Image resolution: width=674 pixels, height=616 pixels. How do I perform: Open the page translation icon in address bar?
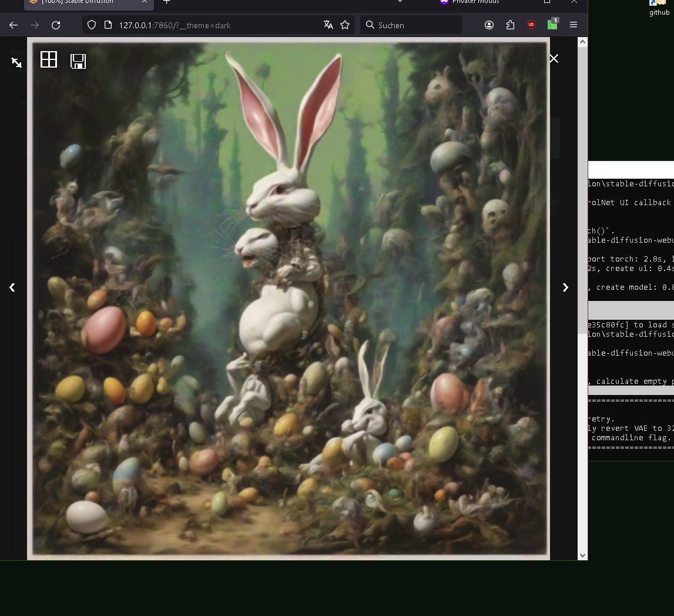(328, 25)
